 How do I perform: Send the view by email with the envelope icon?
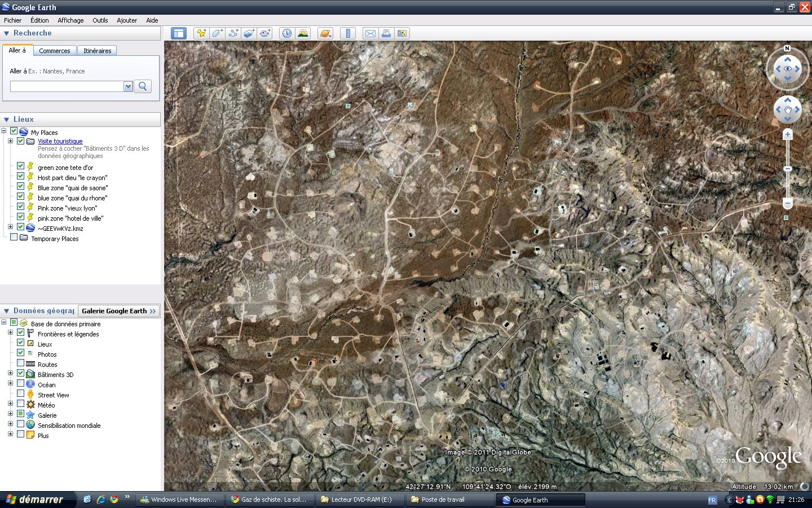coord(370,33)
